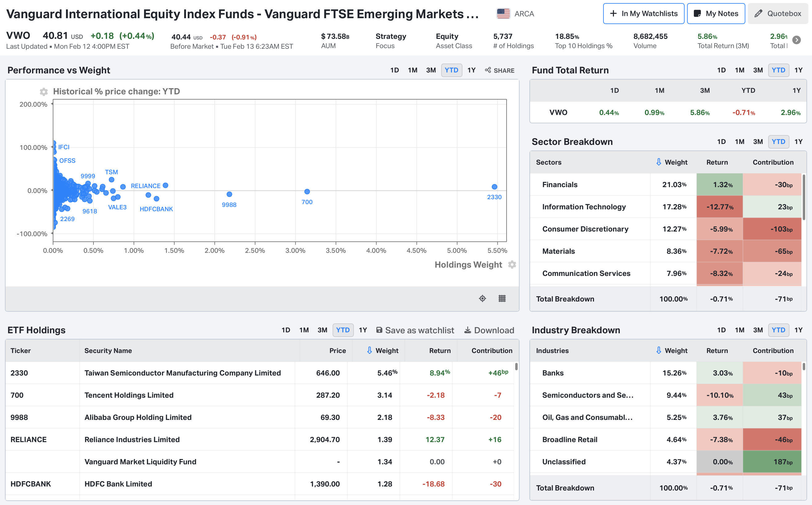Open the Quotebox

tap(777, 14)
